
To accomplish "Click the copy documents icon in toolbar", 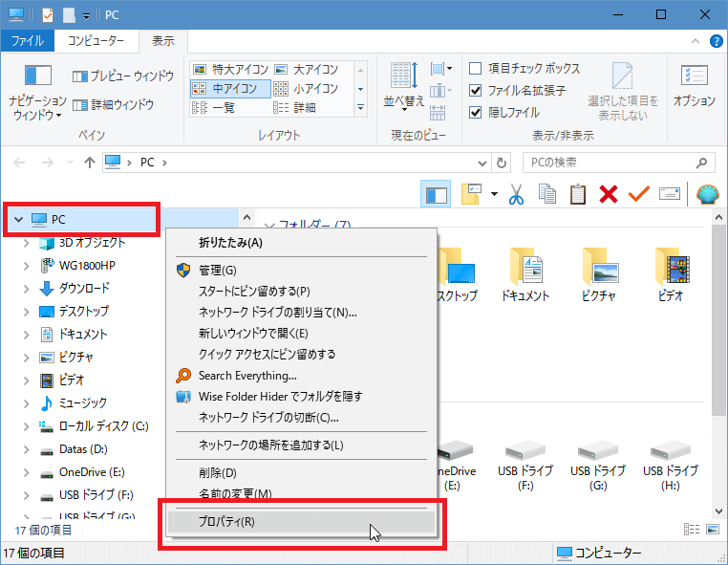I will tap(547, 195).
